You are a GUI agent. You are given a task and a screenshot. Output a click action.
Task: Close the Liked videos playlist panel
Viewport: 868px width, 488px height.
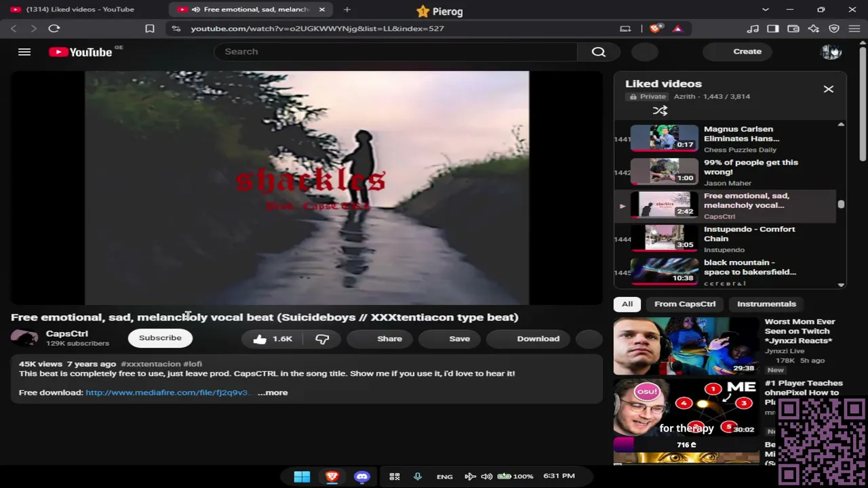click(829, 89)
